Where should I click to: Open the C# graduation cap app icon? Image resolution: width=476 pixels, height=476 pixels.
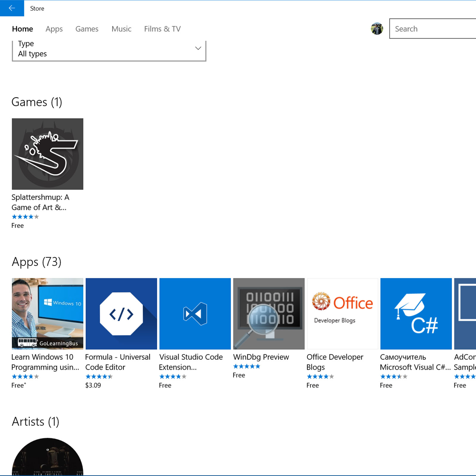pos(416,314)
